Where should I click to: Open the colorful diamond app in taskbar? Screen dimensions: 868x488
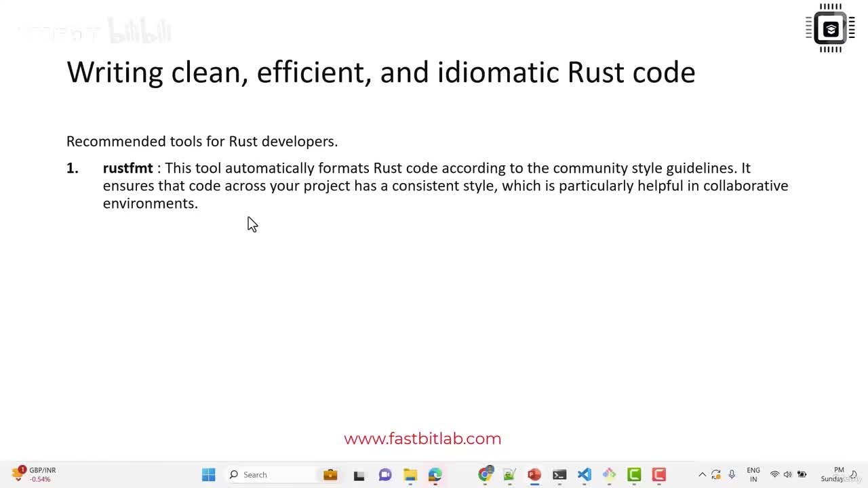point(609,474)
